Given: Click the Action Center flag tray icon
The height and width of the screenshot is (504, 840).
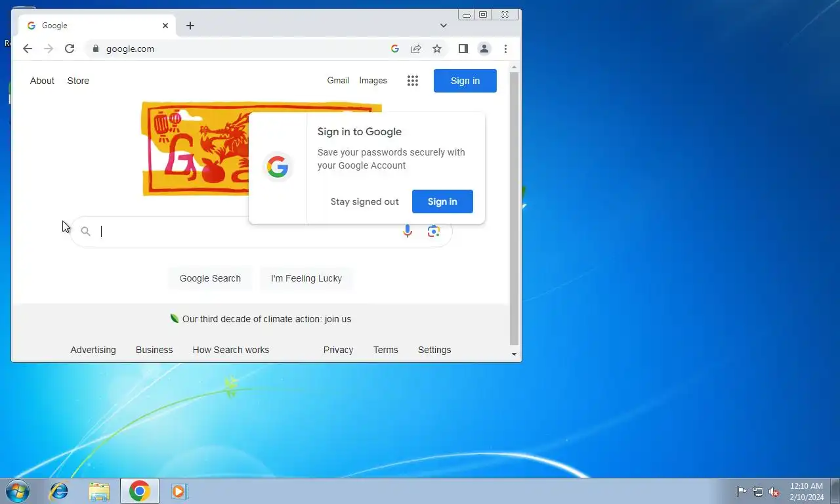Looking at the screenshot, I should [x=742, y=492].
